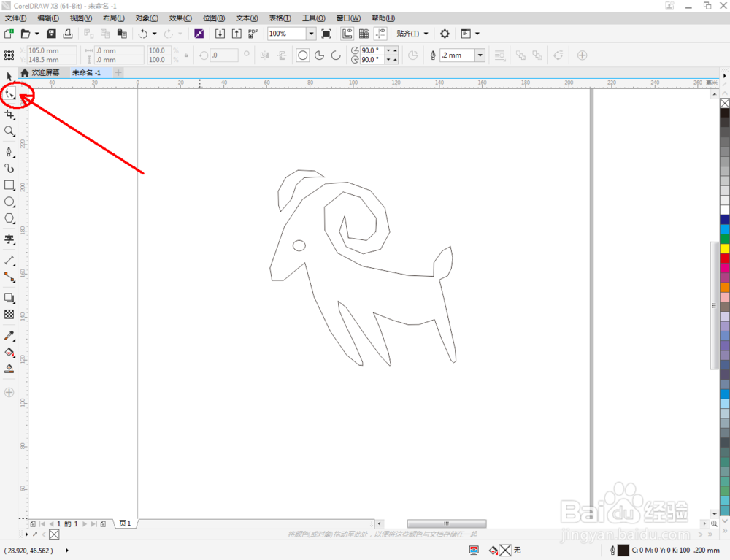Expand the application launcher dropdown arrow
The width and height of the screenshot is (730, 560).
point(477,34)
